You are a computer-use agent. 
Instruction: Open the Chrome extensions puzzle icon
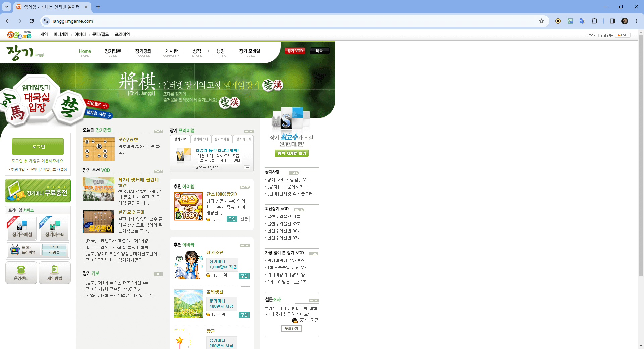tap(594, 21)
